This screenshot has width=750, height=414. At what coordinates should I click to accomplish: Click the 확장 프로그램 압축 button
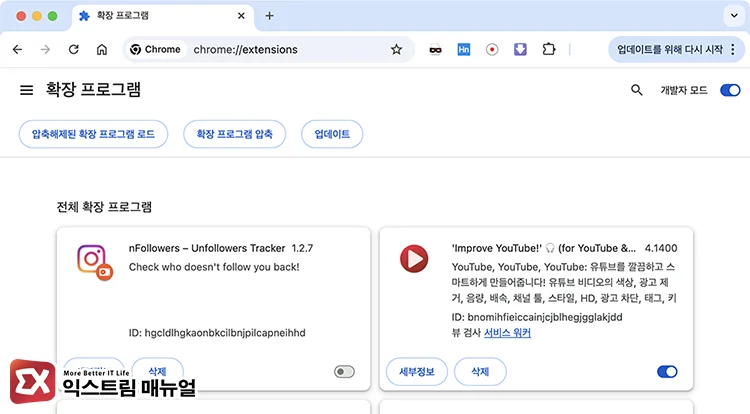234,134
